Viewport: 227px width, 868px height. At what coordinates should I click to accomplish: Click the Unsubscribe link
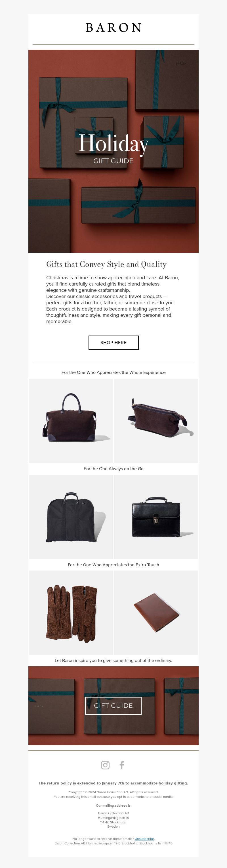coord(144,839)
